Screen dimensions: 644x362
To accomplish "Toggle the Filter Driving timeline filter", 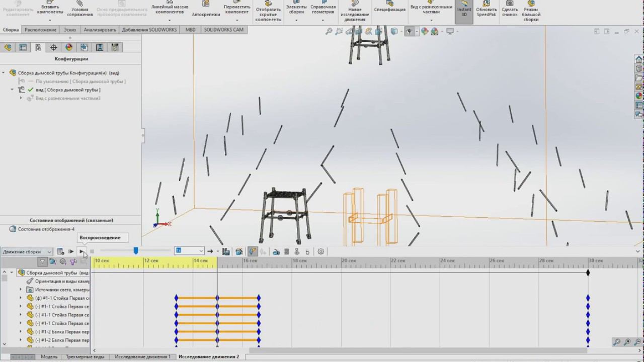I will tap(63, 261).
